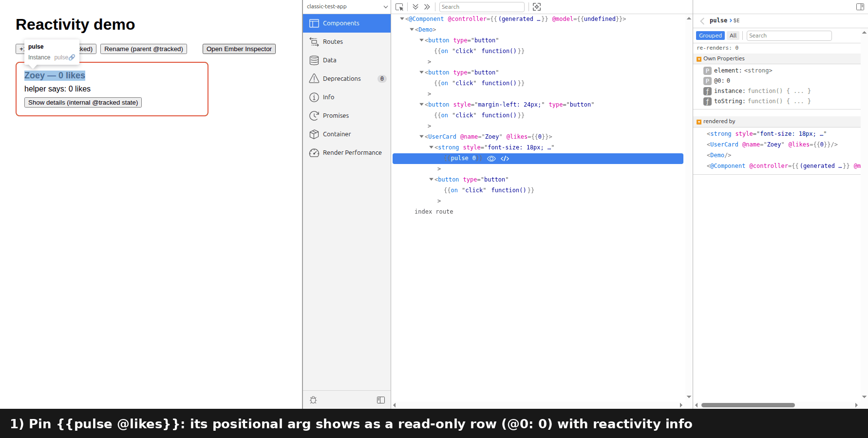
Task: Click the Deprecations count badge showing 0
Action: tap(382, 79)
